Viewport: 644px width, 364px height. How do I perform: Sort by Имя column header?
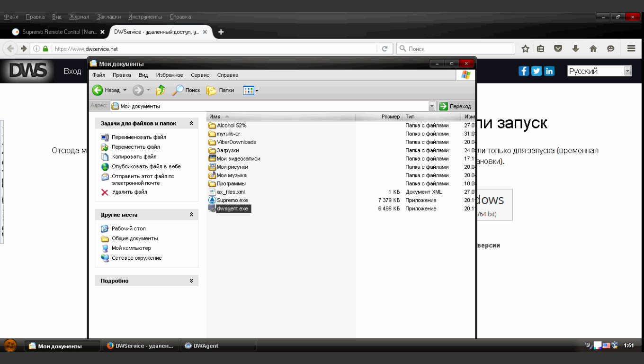(281, 117)
